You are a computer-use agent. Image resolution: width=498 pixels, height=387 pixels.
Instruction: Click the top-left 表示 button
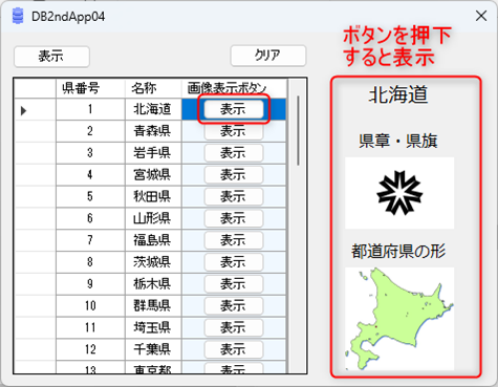tap(52, 56)
